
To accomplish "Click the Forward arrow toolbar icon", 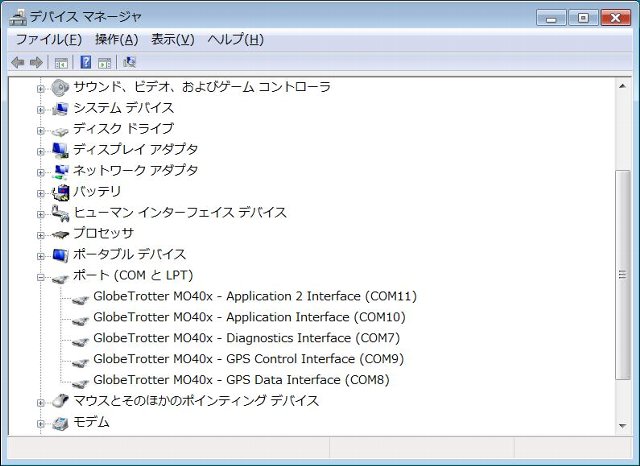I will click(x=36, y=62).
